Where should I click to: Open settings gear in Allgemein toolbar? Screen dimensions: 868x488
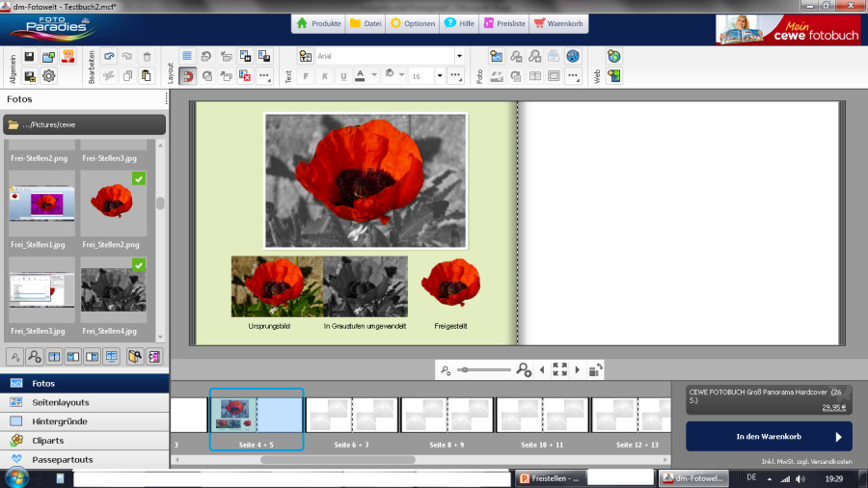pyautogui.click(x=48, y=75)
